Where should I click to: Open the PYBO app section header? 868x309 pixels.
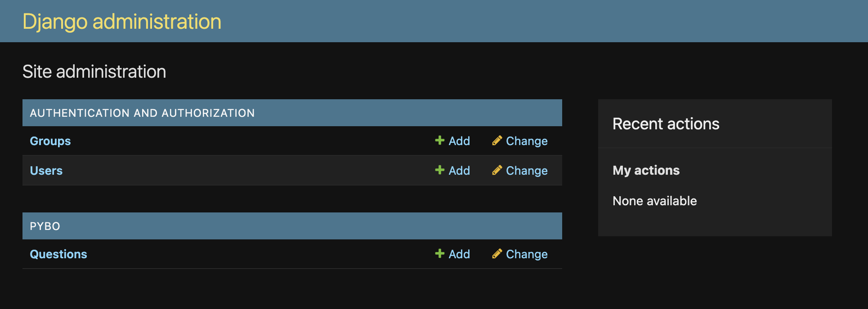45,226
